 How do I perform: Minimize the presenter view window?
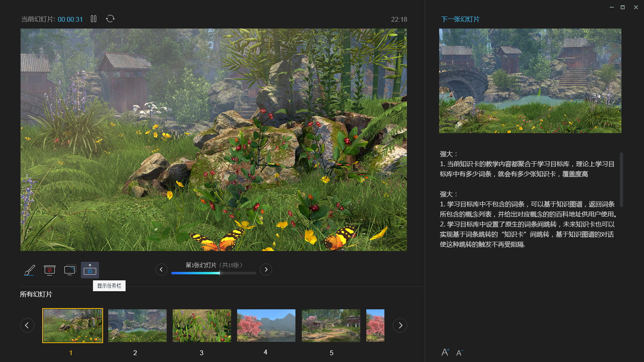click(612, 7)
